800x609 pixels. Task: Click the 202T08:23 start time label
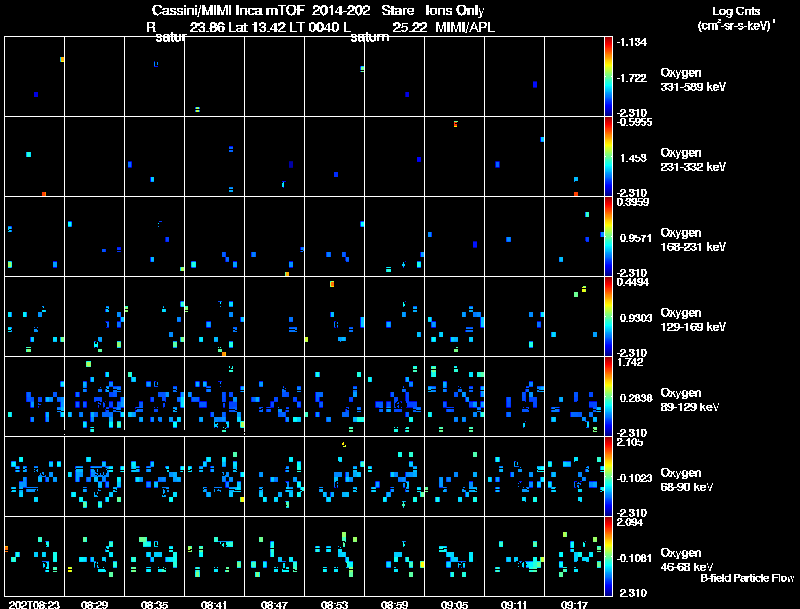click(x=32, y=604)
